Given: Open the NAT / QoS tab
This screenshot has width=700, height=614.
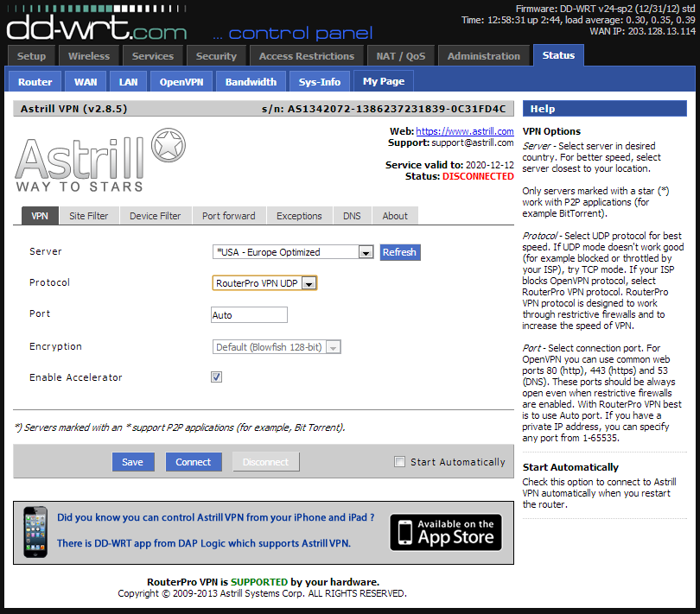Looking at the screenshot, I should pos(400,56).
